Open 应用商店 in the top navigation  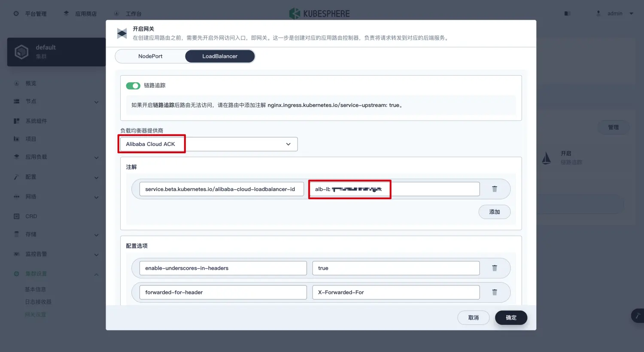point(86,14)
